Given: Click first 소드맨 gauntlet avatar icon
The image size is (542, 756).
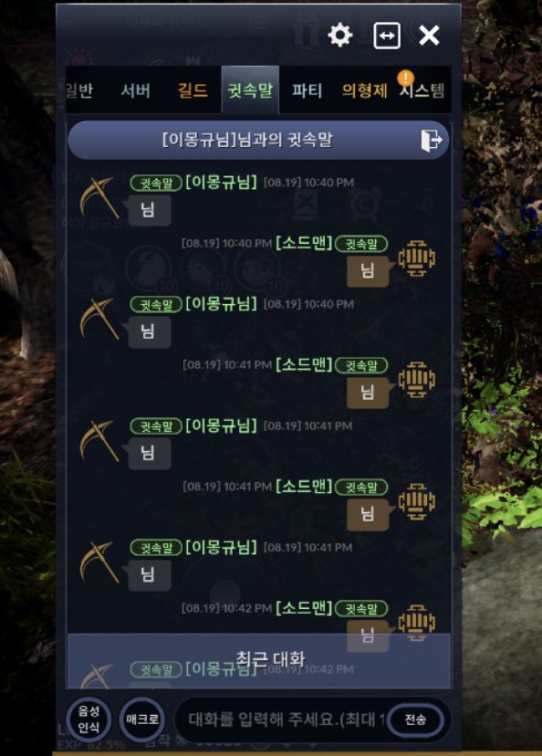Looking at the screenshot, I should pyautogui.click(x=417, y=258).
